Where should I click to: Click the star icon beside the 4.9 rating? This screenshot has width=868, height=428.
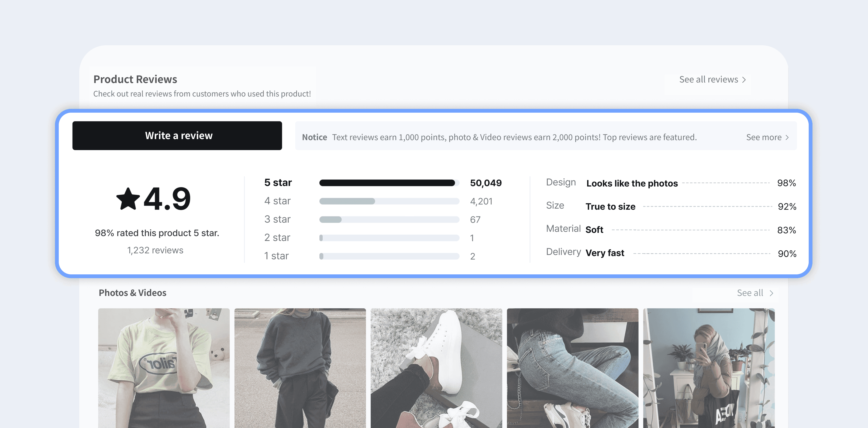click(128, 199)
